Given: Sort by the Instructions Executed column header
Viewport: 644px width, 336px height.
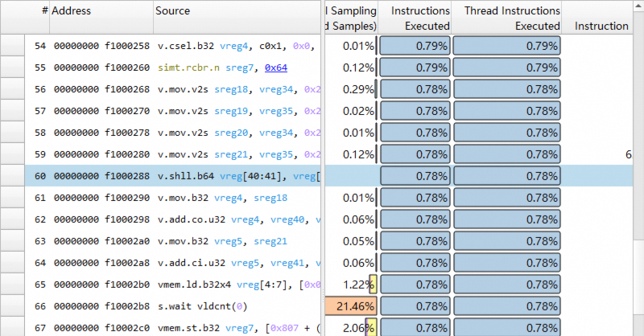Looking at the screenshot, I should pos(415,17).
